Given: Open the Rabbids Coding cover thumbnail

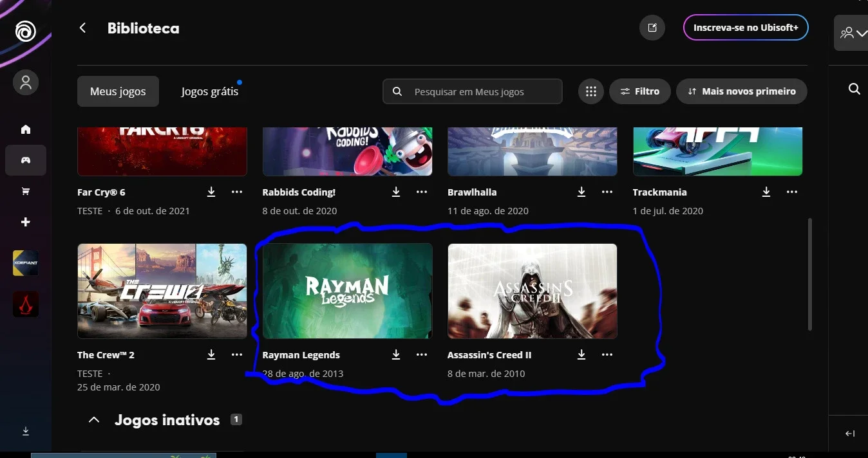Looking at the screenshot, I should click(347, 151).
